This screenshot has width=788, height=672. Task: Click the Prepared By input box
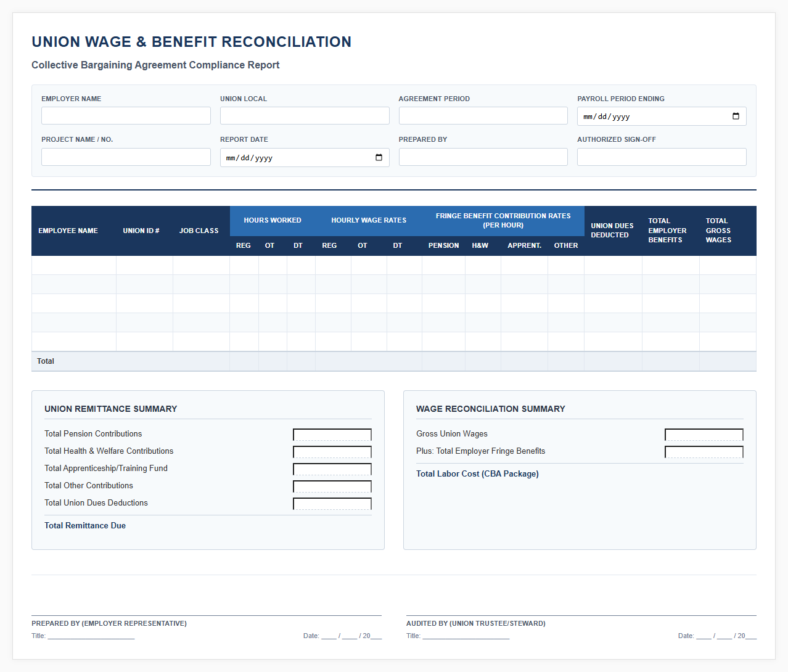[x=483, y=157]
